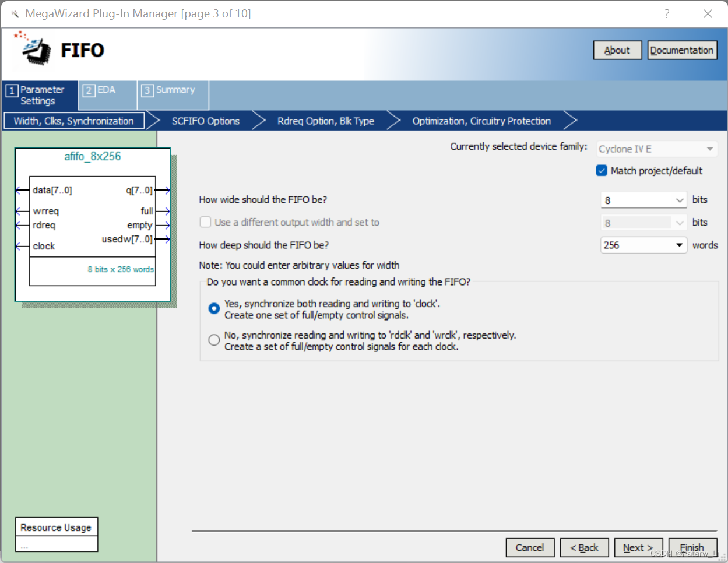Click Finish to generate the FIFO
The image size is (728, 563).
692,547
